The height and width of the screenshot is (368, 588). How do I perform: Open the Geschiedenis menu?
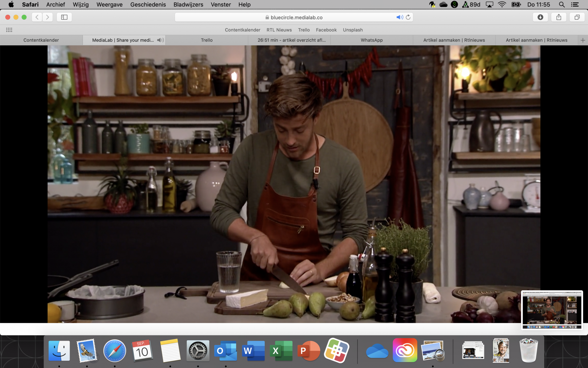[148, 4]
